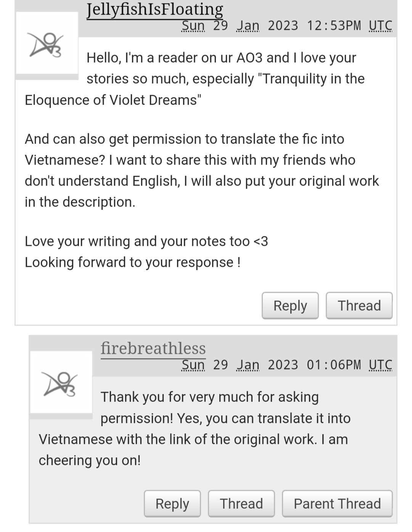This screenshot has height=532, width=412.
Task: Click "UTC" abbreviation in 12:53PM timestamp
Action: pos(380,26)
